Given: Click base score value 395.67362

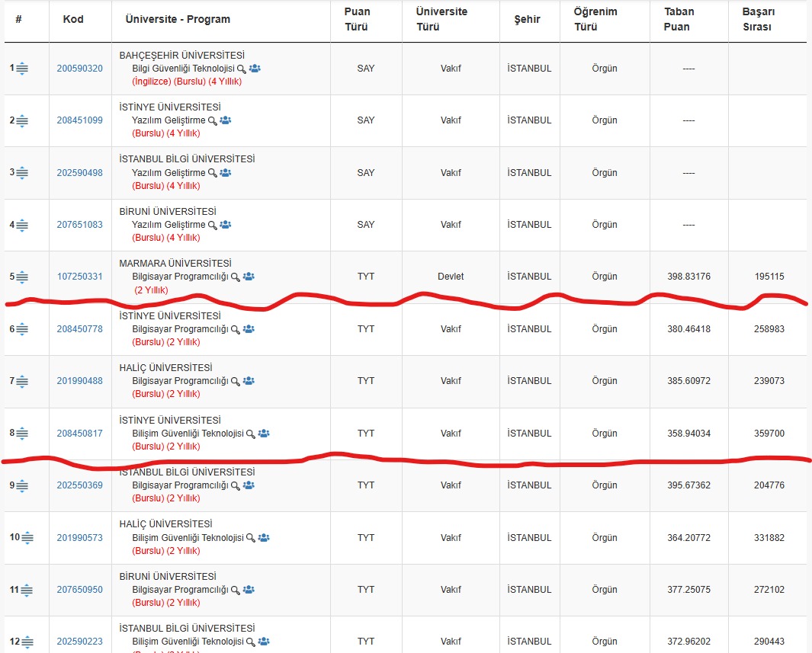Looking at the screenshot, I should [688, 485].
